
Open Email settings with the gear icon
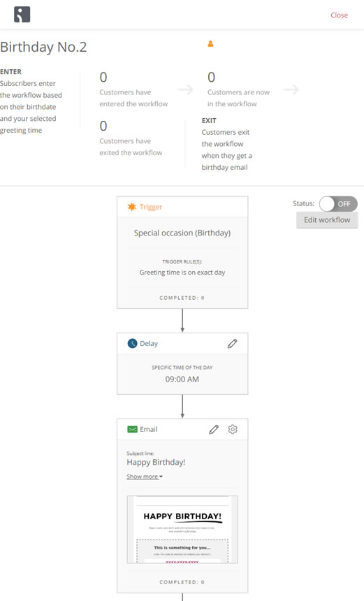tap(233, 429)
